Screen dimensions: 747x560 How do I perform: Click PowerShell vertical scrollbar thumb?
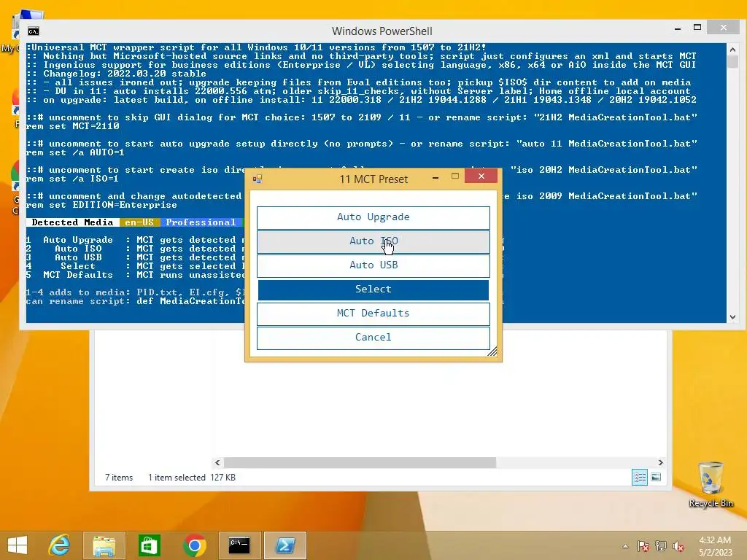(732, 62)
